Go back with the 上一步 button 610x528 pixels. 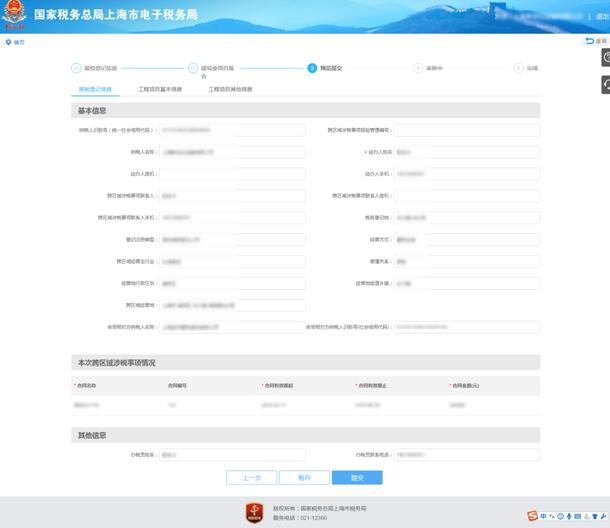coord(252,477)
